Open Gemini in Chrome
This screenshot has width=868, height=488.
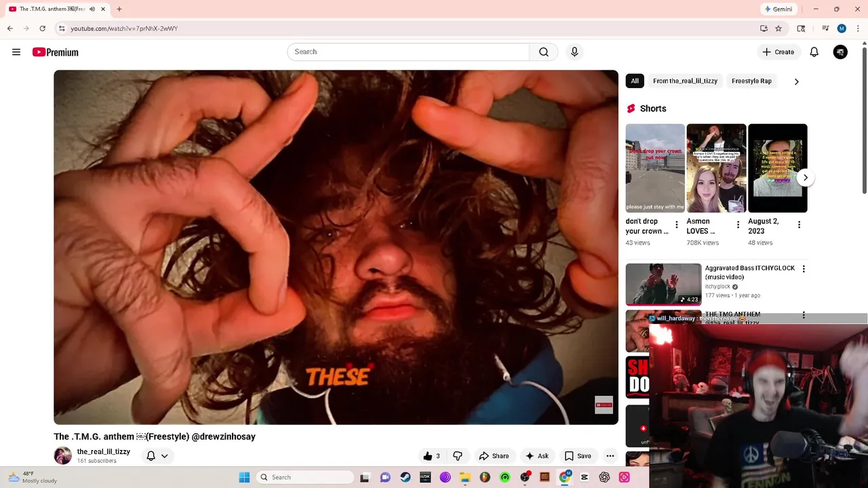[778, 9]
